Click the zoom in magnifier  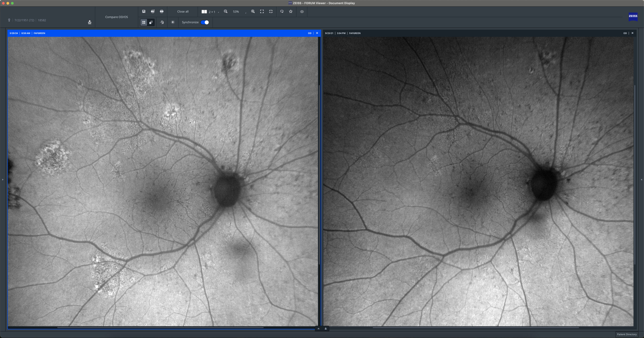coord(253,12)
